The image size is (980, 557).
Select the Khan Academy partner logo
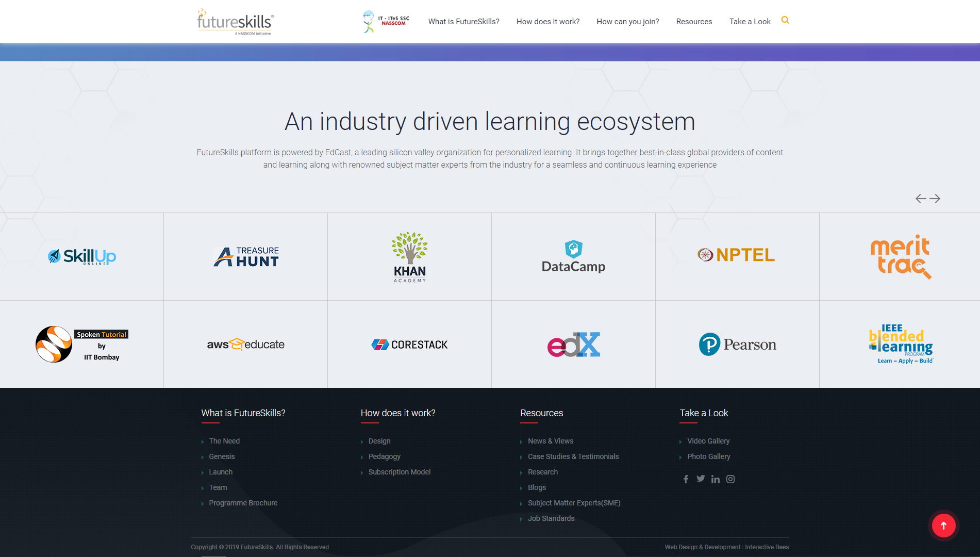(x=410, y=257)
